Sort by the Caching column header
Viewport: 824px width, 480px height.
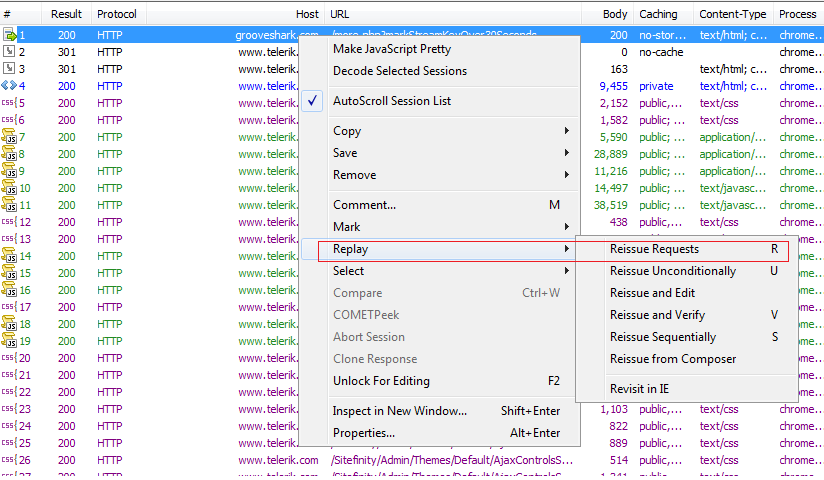663,14
